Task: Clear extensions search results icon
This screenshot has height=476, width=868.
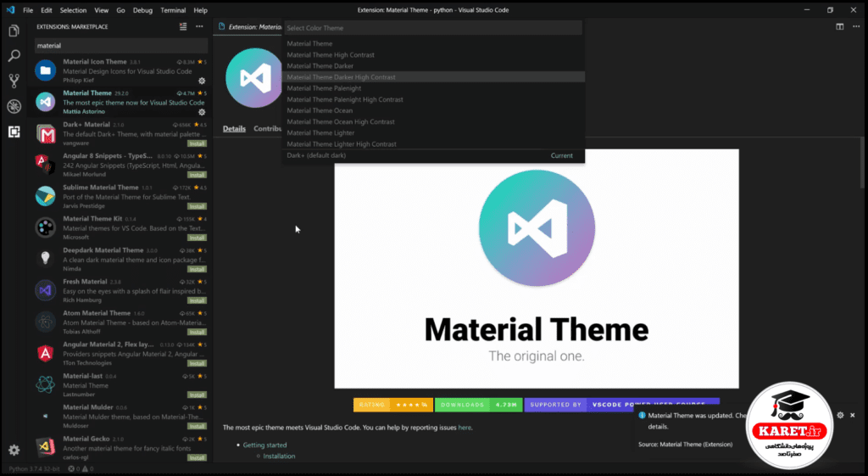Action: click(x=183, y=26)
